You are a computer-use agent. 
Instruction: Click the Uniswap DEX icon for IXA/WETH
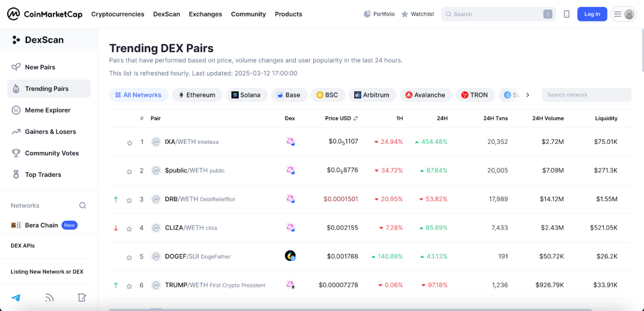pyautogui.click(x=290, y=142)
